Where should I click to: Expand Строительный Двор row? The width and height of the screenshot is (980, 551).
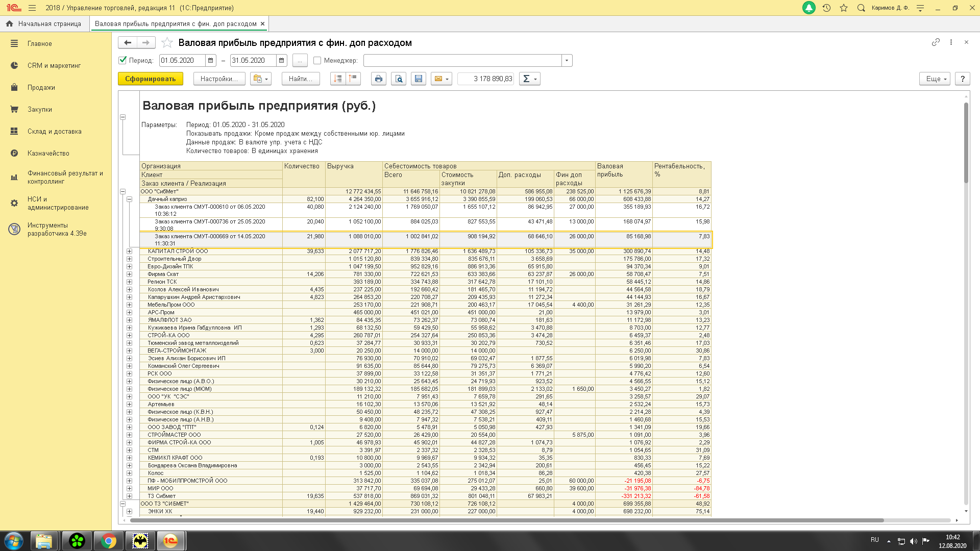pyautogui.click(x=129, y=259)
